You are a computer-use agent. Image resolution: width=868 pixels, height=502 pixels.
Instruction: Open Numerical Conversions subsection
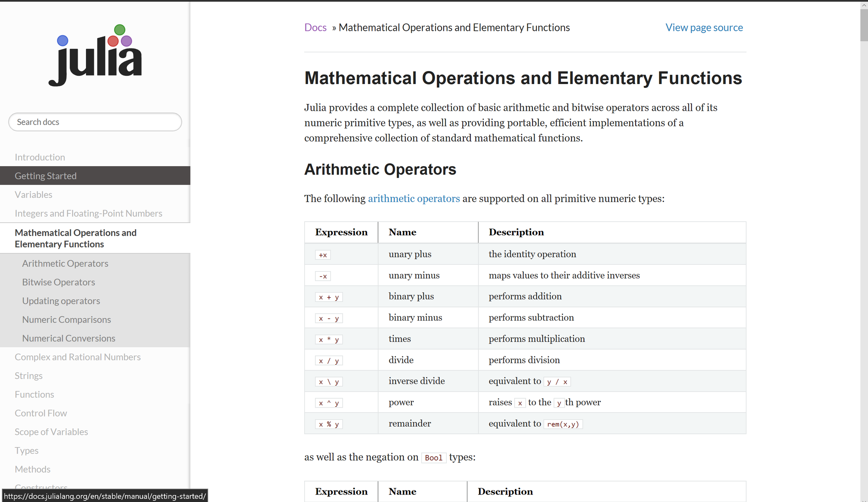coord(69,338)
